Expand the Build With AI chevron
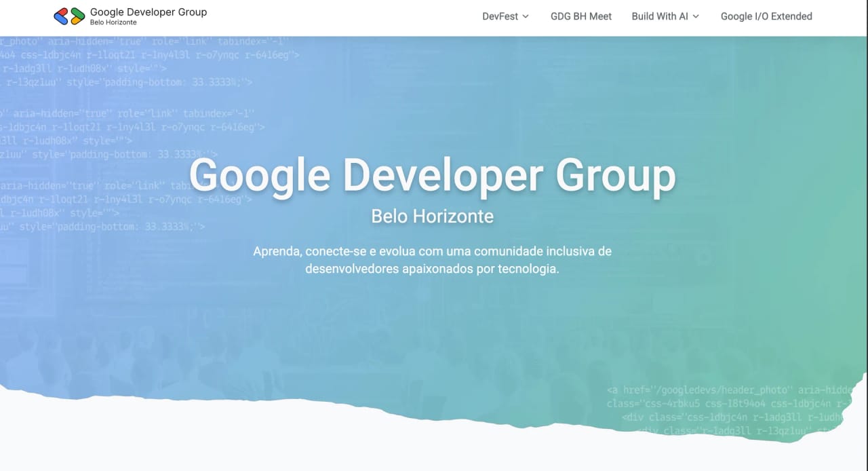The height and width of the screenshot is (471, 868). tap(695, 16)
